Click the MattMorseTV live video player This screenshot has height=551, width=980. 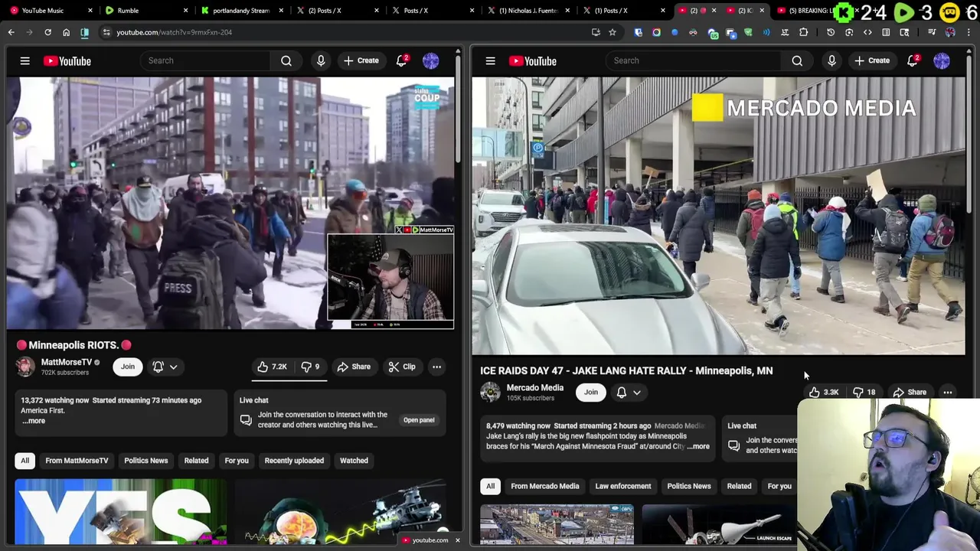pos(230,203)
